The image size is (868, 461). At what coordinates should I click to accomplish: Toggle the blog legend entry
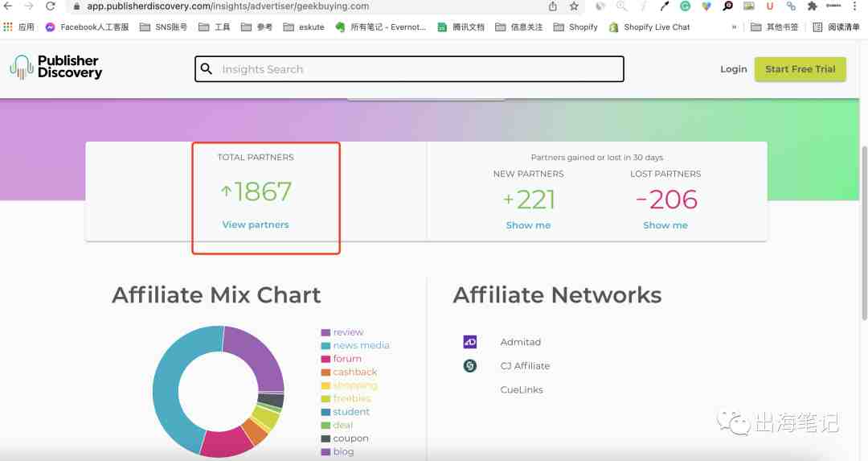(x=337, y=451)
